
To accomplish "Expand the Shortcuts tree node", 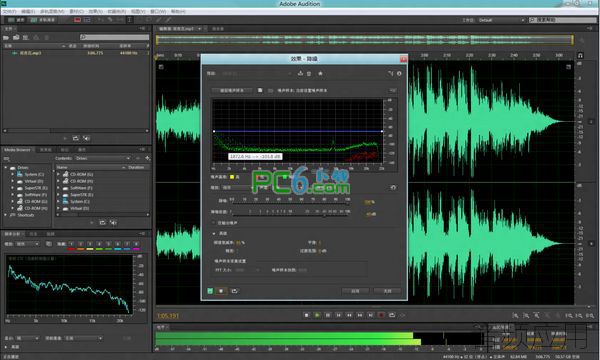I will (6, 215).
